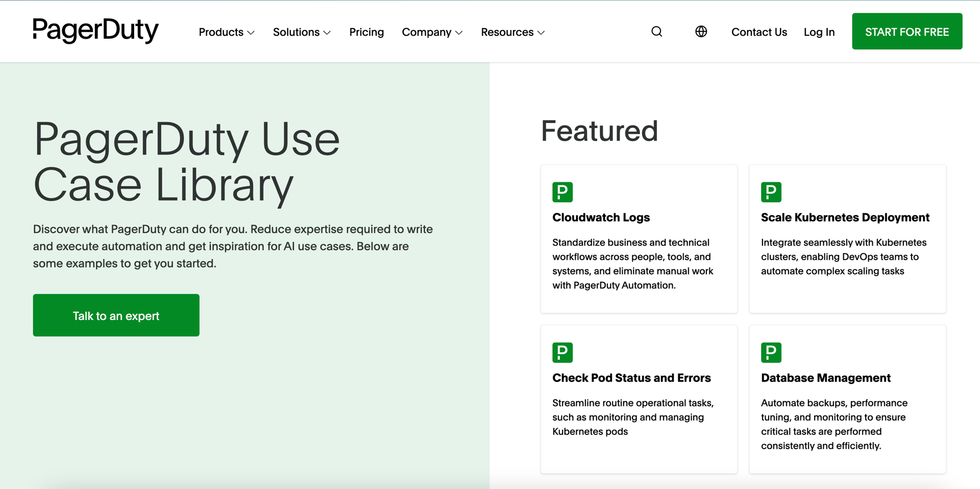Expand the Solutions dropdown menu
The width and height of the screenshot is (980, 489).
pyautogui.click(x=301, y=32)
